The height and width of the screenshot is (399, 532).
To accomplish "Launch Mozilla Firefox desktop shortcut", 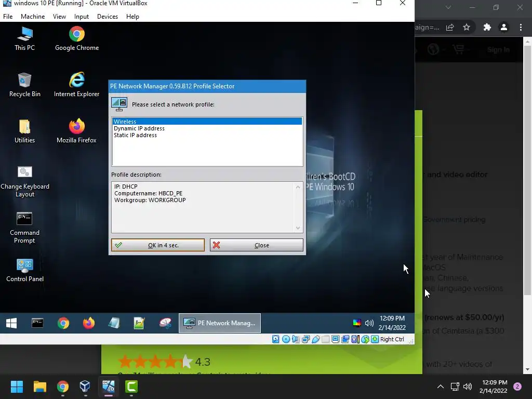I will pos(77,131).
